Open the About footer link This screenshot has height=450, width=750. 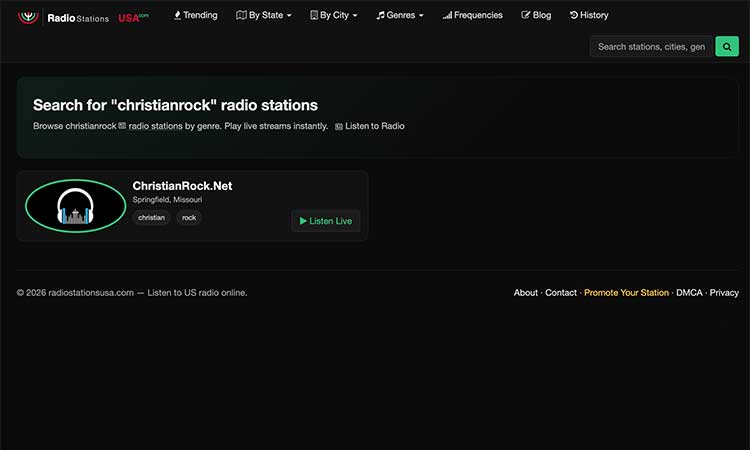click(526, 293)
